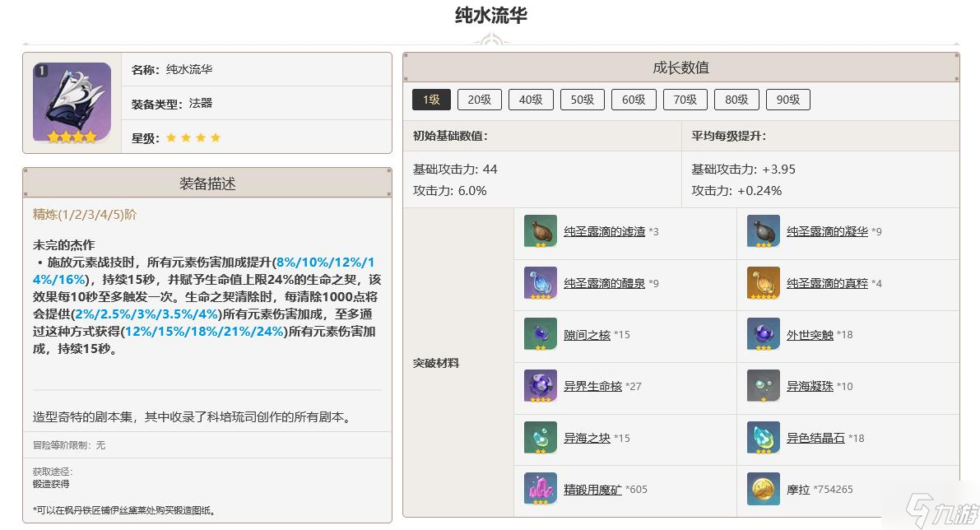Click the 纯水流华 weapon thumbnail image
This screenshot has height=530, width=980.
pos(72,103)
